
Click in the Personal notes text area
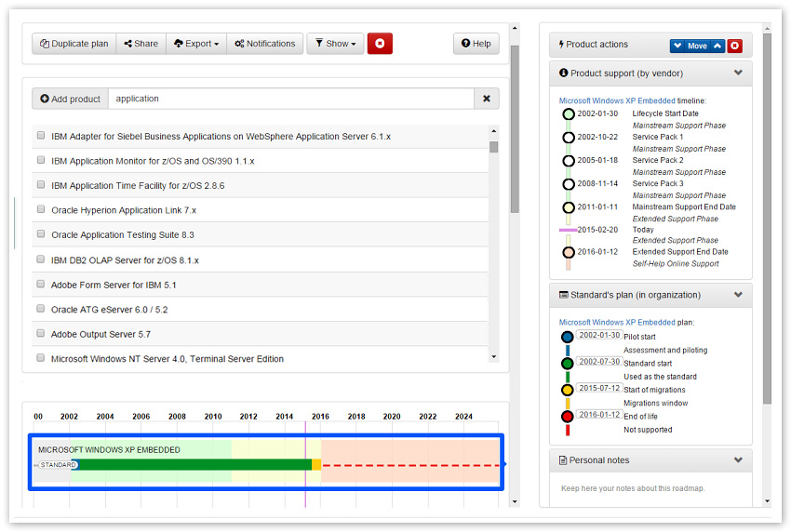point(650,489)
